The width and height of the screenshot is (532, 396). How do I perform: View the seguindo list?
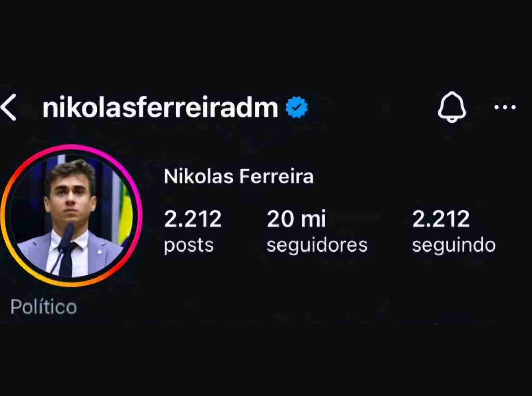click(453, 231)
